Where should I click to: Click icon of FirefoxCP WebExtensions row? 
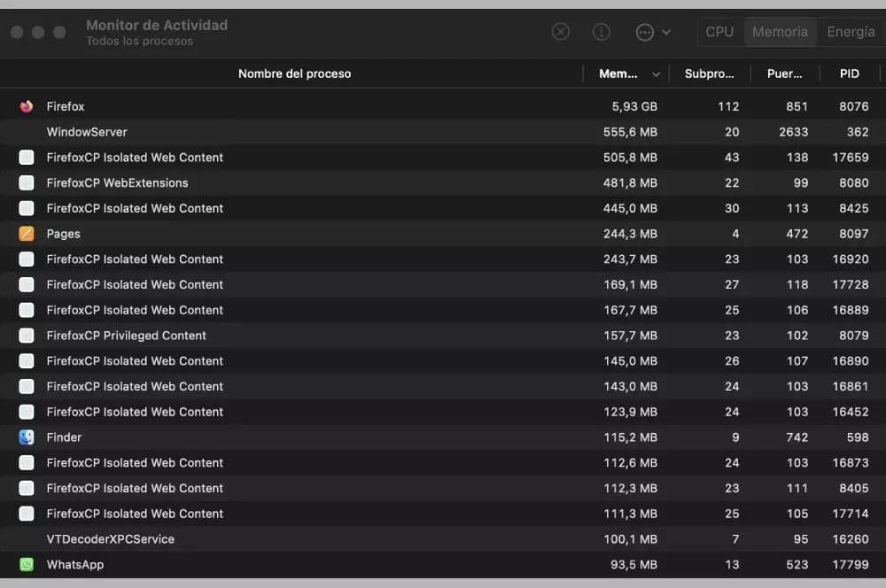point(27,182)
